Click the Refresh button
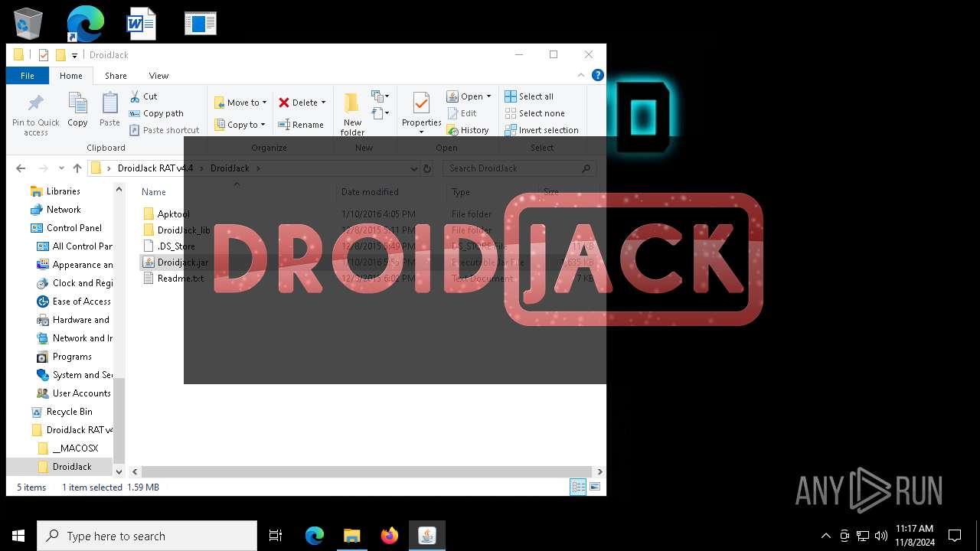 coord(427,168)
